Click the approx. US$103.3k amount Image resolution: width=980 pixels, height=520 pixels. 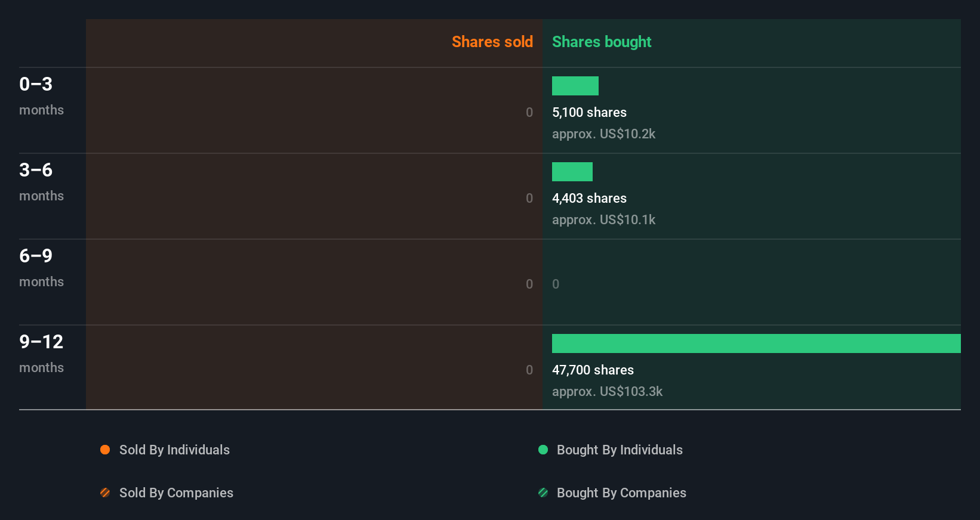click(607, 391)
